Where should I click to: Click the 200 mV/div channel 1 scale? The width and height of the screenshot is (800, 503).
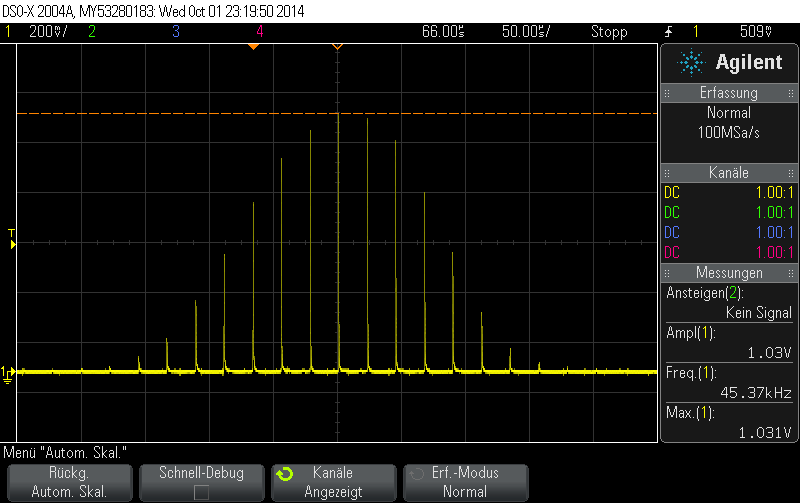[48, 32]
